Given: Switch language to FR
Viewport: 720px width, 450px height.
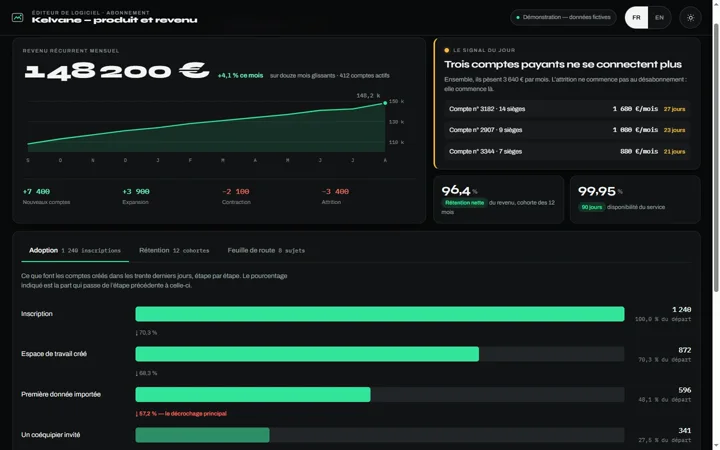Looking at the screenshot, I should 636,17.
